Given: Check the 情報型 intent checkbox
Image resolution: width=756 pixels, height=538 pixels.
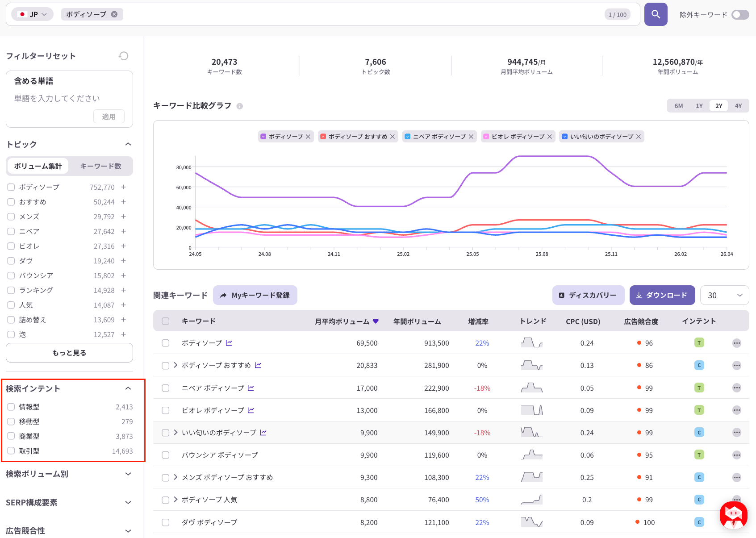Looking at the screenshot, I should tap(11, 407).
